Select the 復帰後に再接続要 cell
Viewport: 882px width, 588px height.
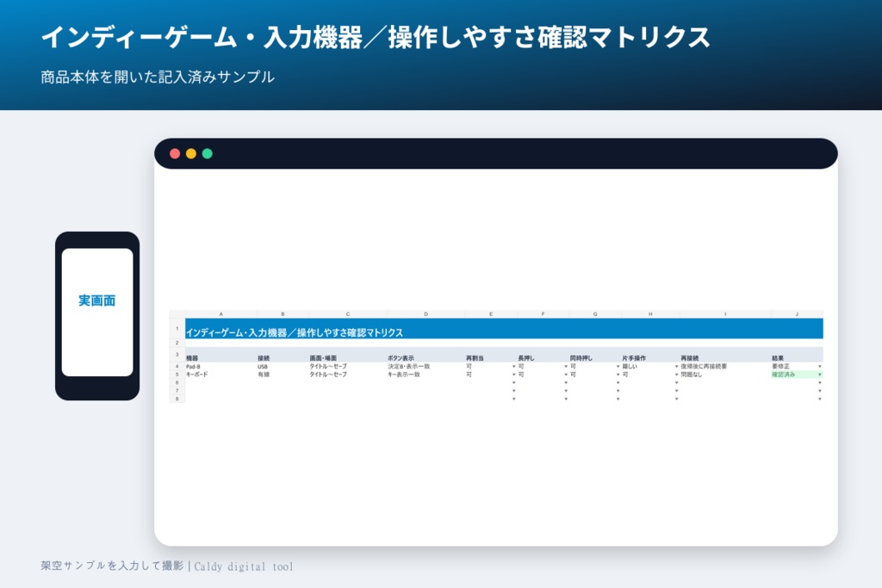point(725,367)
